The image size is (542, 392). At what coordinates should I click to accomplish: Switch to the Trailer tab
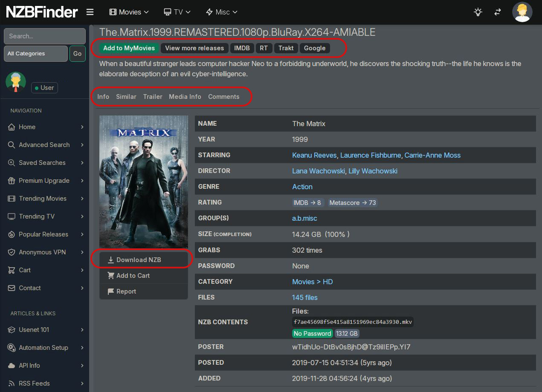(x=153, y=97)
